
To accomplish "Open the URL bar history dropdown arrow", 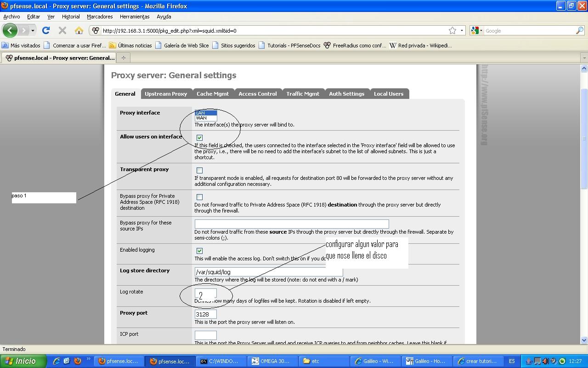I will 462,30.
